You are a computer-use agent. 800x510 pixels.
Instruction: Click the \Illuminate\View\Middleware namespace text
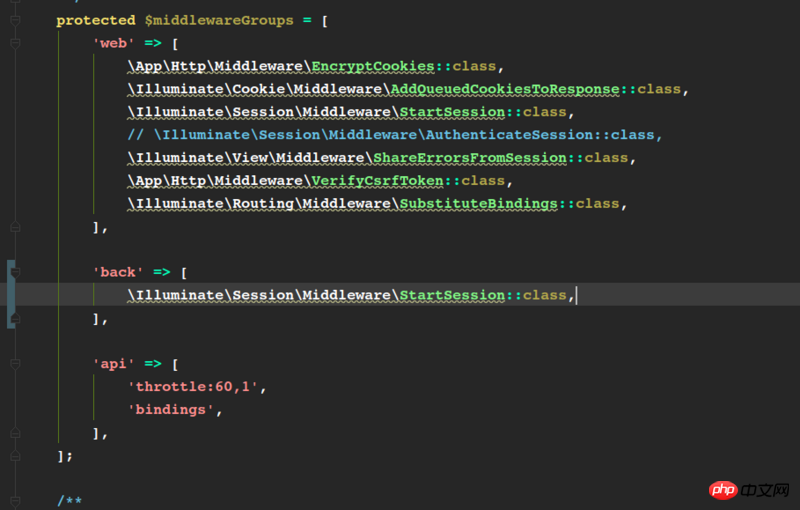pyautogui.click(x=250, y=158)
